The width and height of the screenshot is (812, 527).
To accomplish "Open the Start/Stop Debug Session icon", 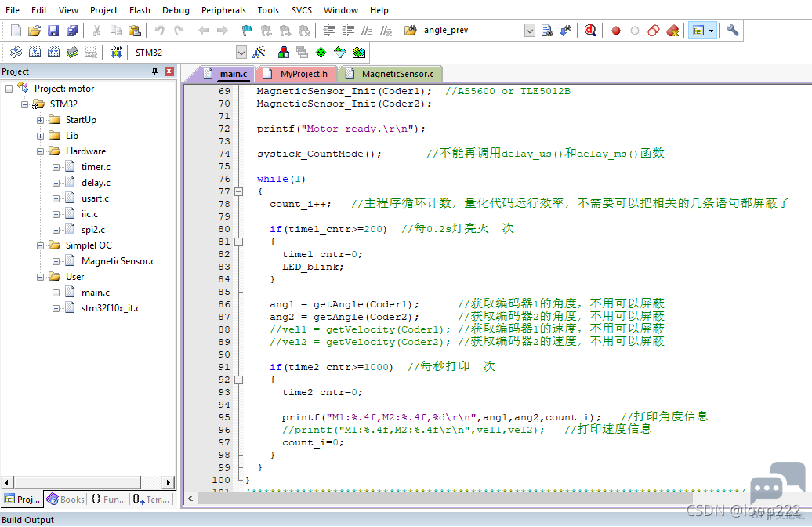I will tap(590, 31).
